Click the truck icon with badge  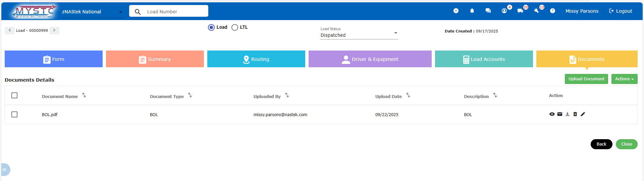click(x=520, y=11)
